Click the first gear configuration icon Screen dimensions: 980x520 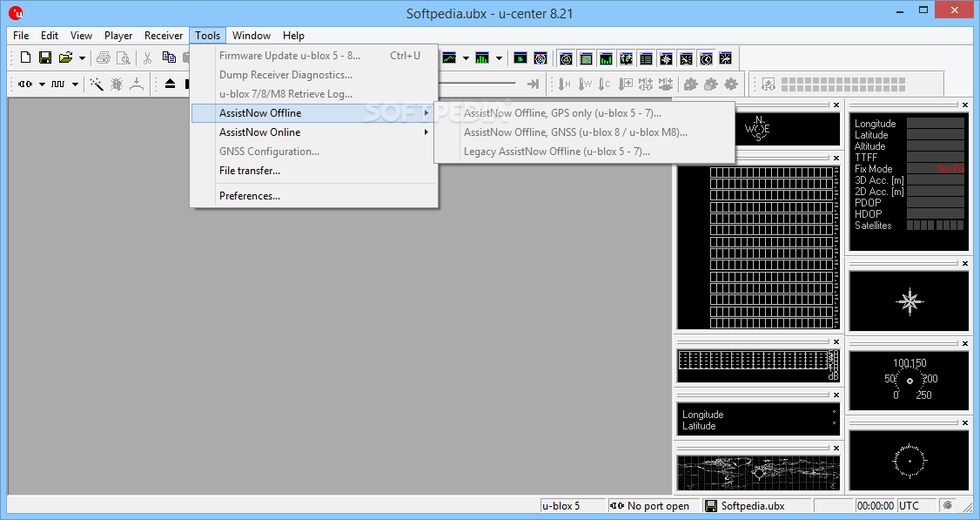point(691,84)
